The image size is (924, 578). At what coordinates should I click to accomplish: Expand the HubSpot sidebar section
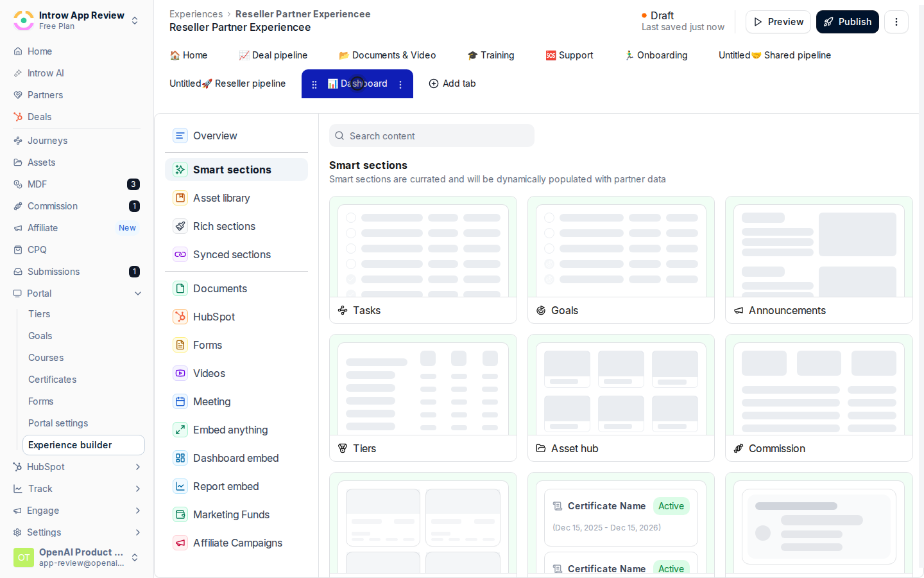pyautogui.click(x=138, y=467)
